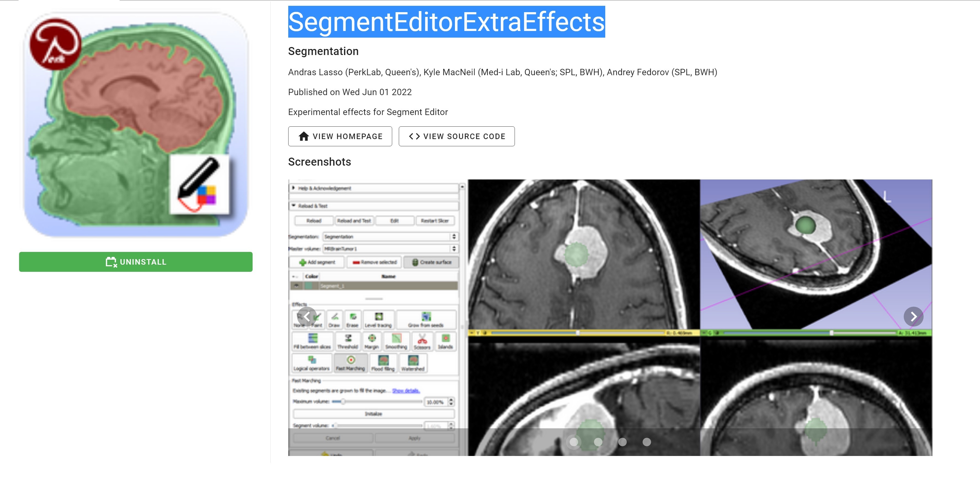Viewport: 980px width, 498px height.
Task: Select the third carousel indicator dot
Action: (622, 442)
